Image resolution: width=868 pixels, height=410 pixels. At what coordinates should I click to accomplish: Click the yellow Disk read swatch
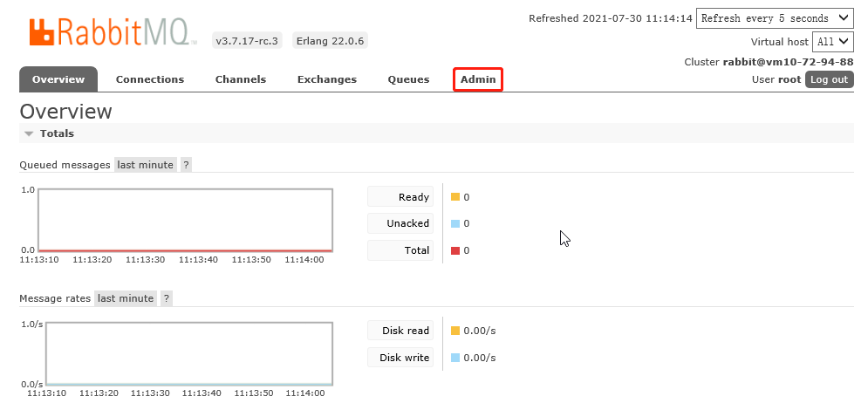coord(455,331)
